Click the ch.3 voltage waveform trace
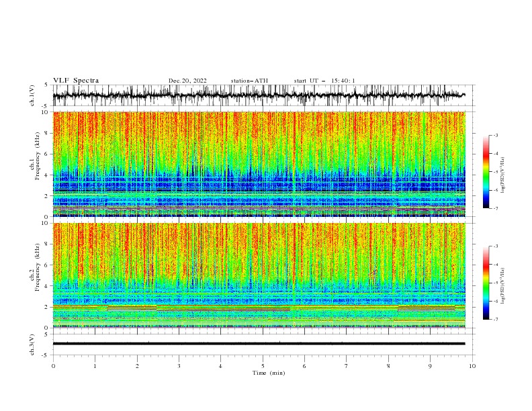 tap(259, 344)
